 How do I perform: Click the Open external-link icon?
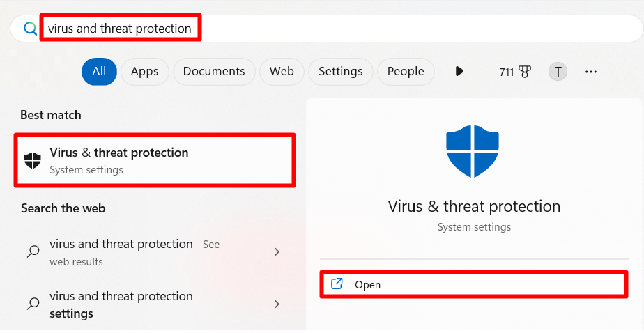337,284
